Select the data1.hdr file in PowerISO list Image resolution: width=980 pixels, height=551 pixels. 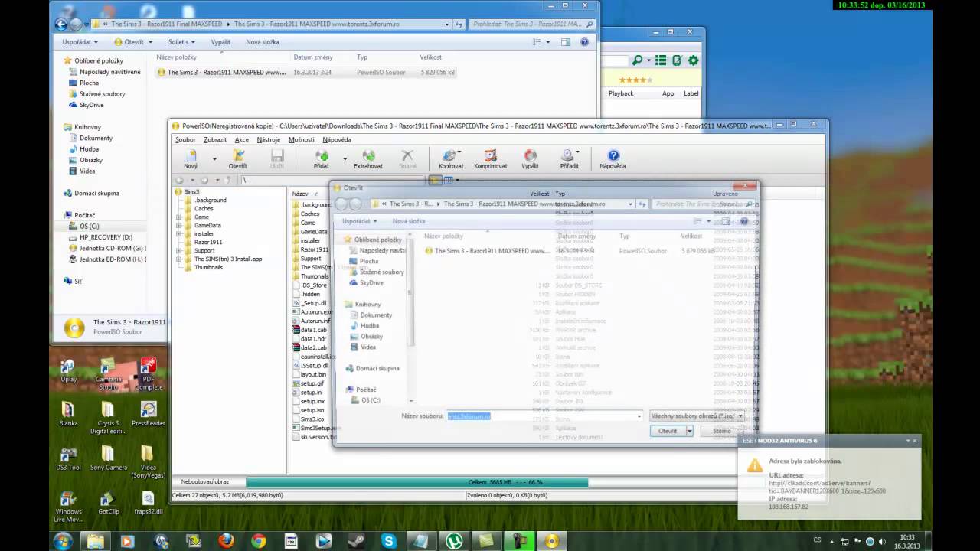[x=314, y=338]
